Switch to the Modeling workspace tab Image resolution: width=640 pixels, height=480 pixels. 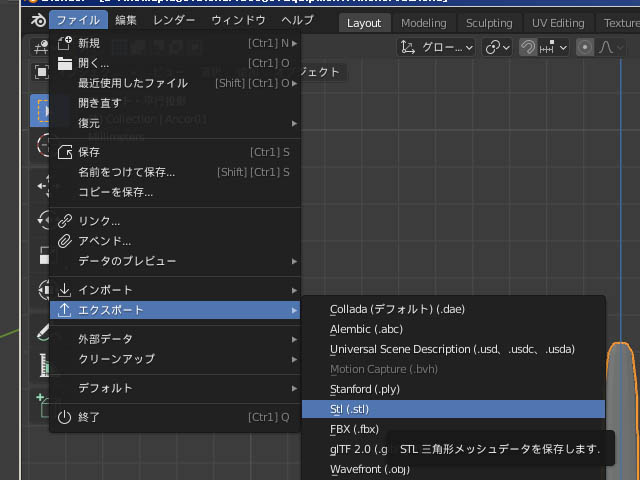tap(424, 23)
